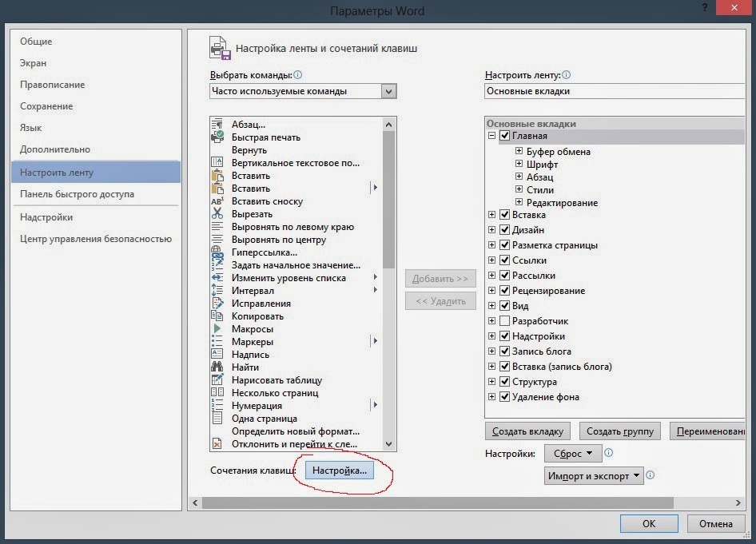Click the Несколько страниц icon
756x544 pixels.
click(217, 392)
